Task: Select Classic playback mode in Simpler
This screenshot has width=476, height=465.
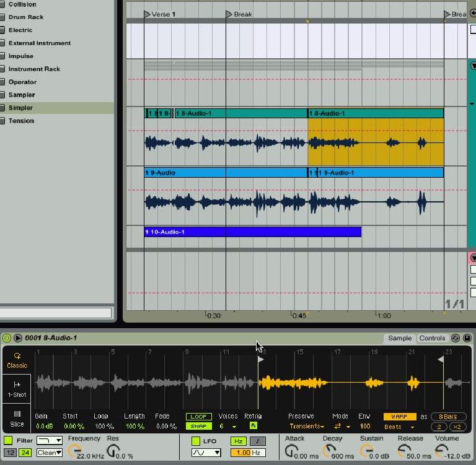Action: pos(17,360)
